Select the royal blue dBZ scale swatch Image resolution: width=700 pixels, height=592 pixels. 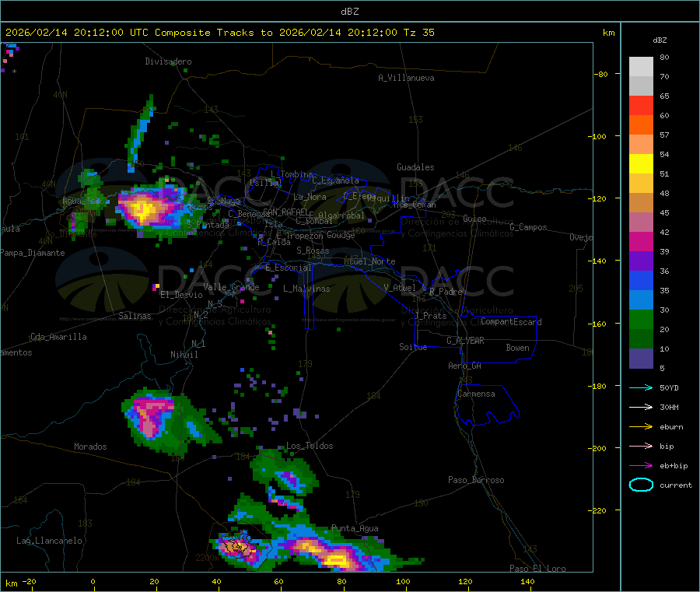pos(641,280)
